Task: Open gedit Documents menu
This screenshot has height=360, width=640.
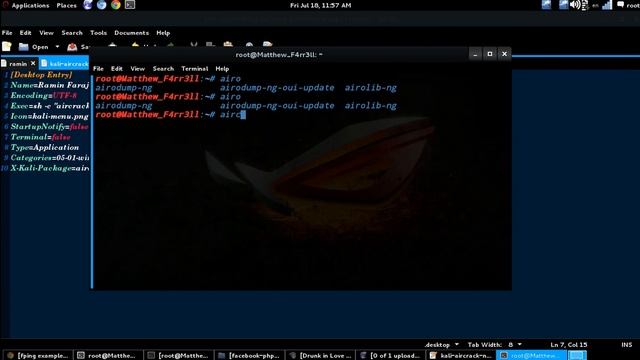Action: 131,33
